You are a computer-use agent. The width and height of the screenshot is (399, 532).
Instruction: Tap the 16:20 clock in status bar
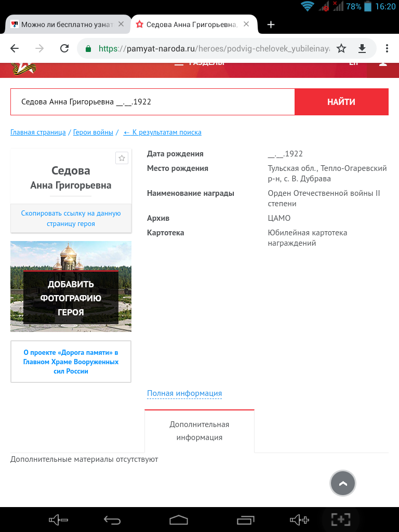point(385,6)
